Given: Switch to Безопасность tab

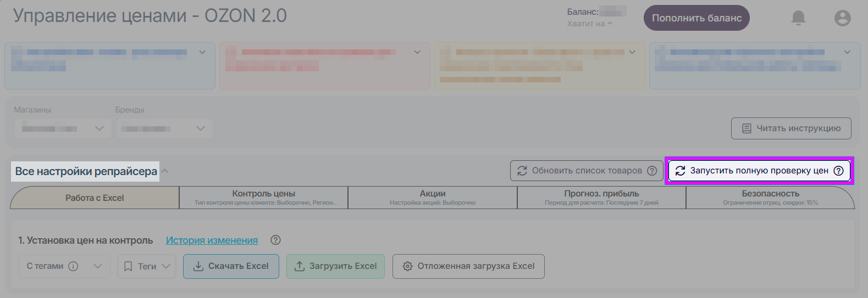Looking at the screenshot, I should point(771,198).
